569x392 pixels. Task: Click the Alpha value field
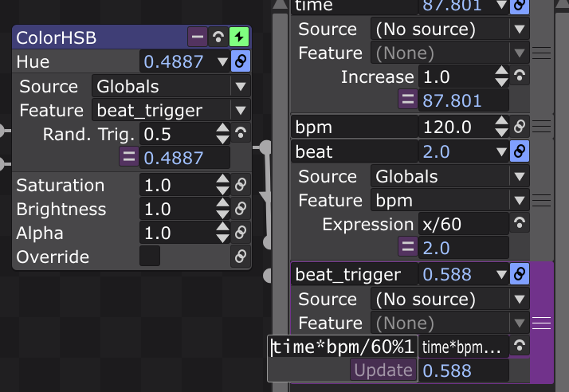coord(178,233)
